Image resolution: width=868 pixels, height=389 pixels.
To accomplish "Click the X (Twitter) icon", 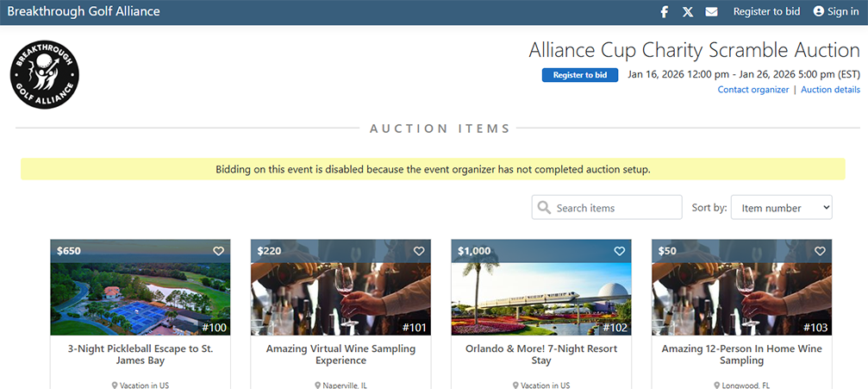I will click(688, 12).
